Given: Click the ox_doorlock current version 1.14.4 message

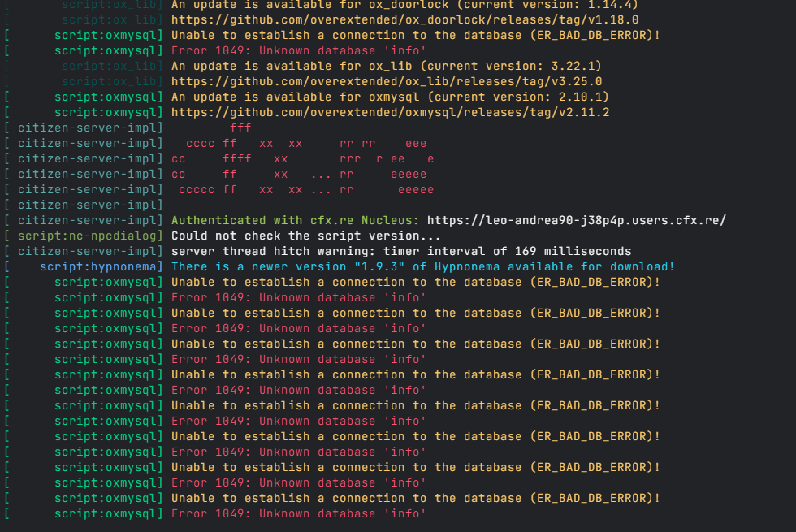Looking at the screenshot, I should tap(404, 5).
